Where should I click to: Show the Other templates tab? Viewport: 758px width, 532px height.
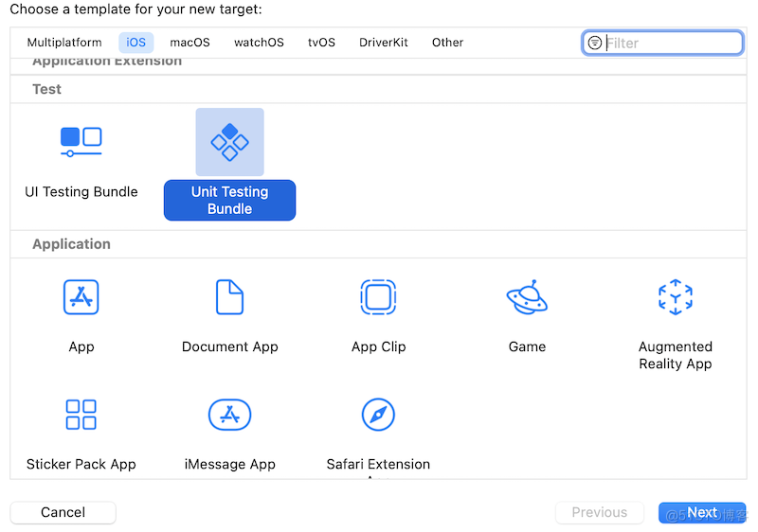coord(447,43)
